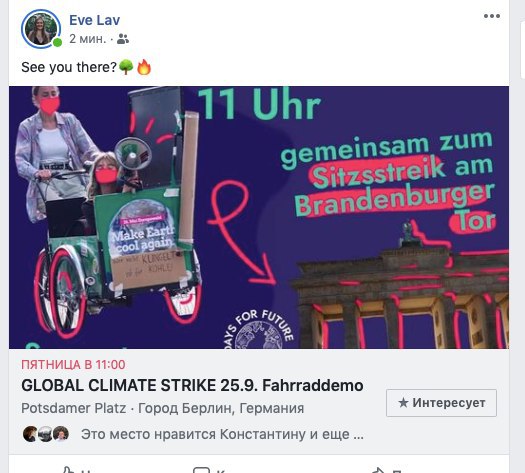Viewport: 525px width, 473px height.
Task: Click the first friend avatar below the event
Action: 30,434
